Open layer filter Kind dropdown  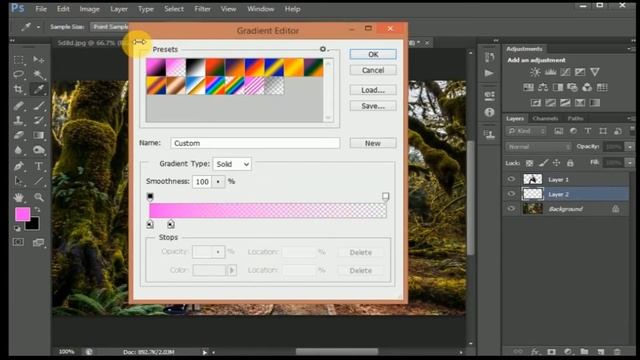tap(527, 131)
